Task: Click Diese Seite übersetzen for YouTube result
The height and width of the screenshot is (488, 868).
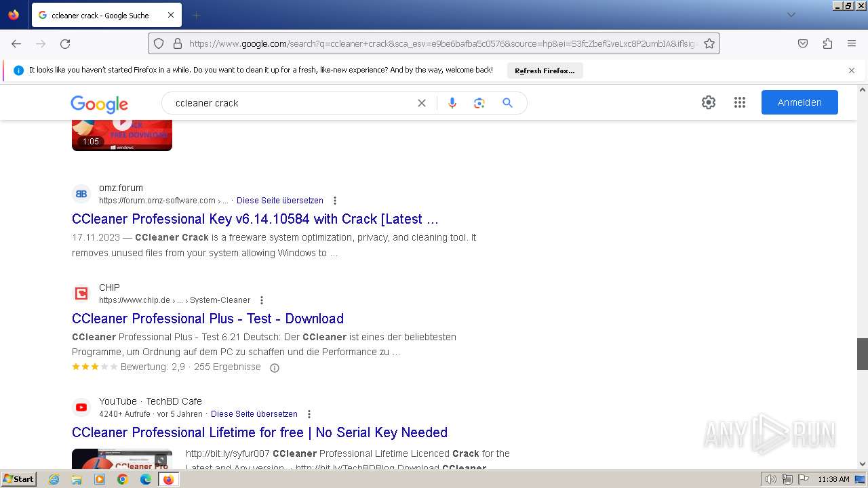Action: [x=254, y=414]
